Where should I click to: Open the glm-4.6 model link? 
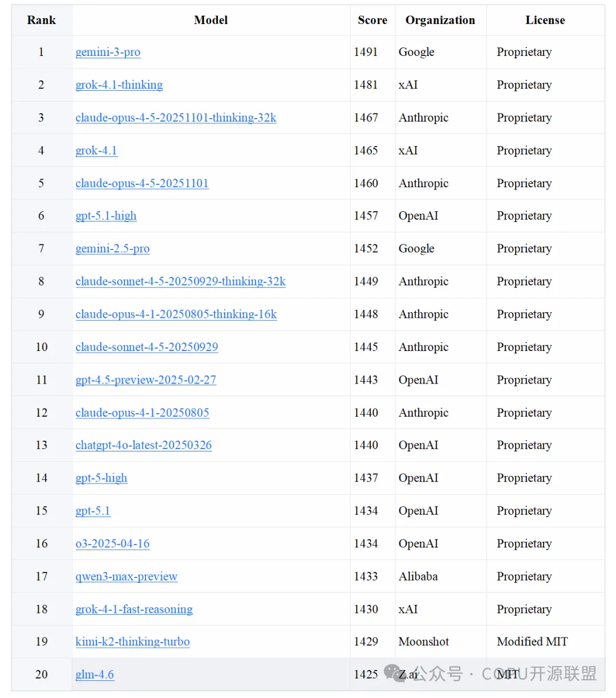95,675
